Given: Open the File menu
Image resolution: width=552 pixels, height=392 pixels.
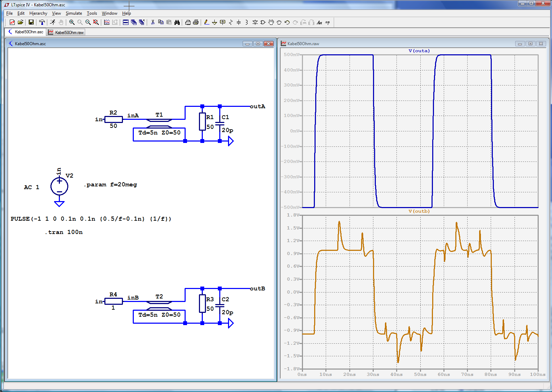Looking at the screenshot, I should click(9, 13).
